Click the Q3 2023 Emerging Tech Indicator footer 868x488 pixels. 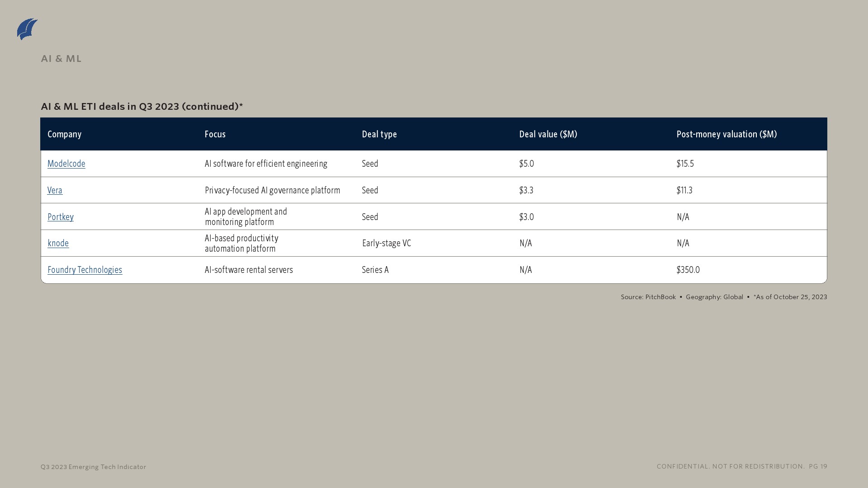[x=94, y=467]
